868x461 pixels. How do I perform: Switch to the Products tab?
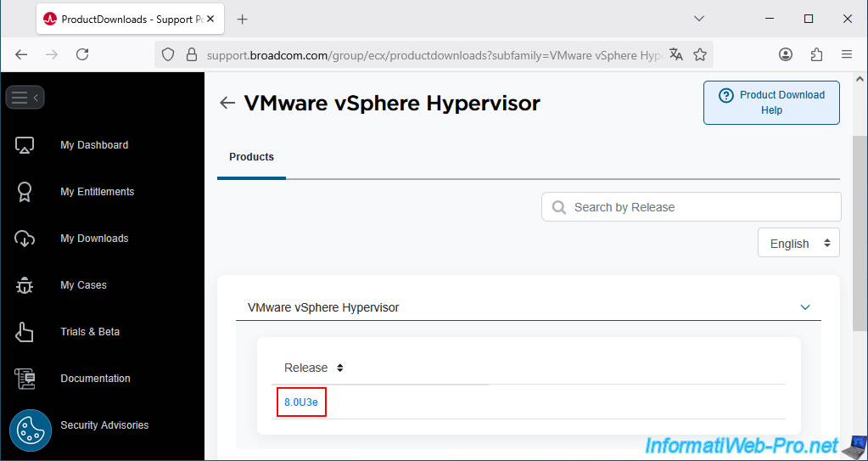(251, 157)
